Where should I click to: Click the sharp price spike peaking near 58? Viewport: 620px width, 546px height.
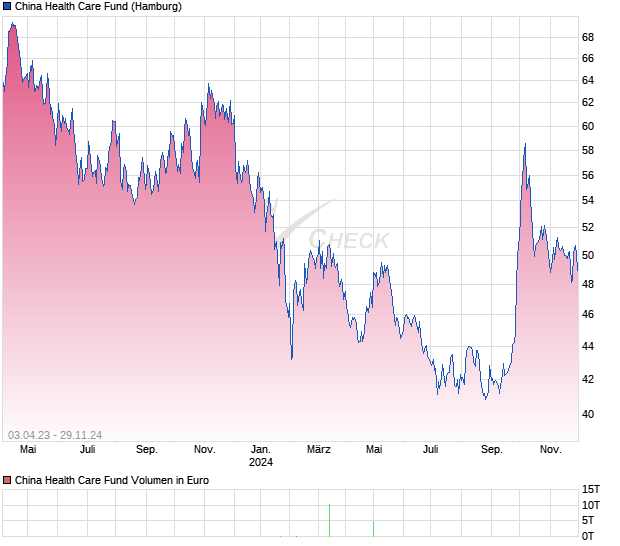524,146
